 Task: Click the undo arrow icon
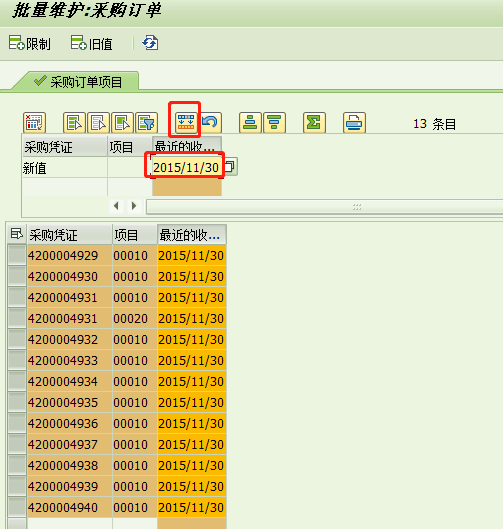click(x=210, y=122)
